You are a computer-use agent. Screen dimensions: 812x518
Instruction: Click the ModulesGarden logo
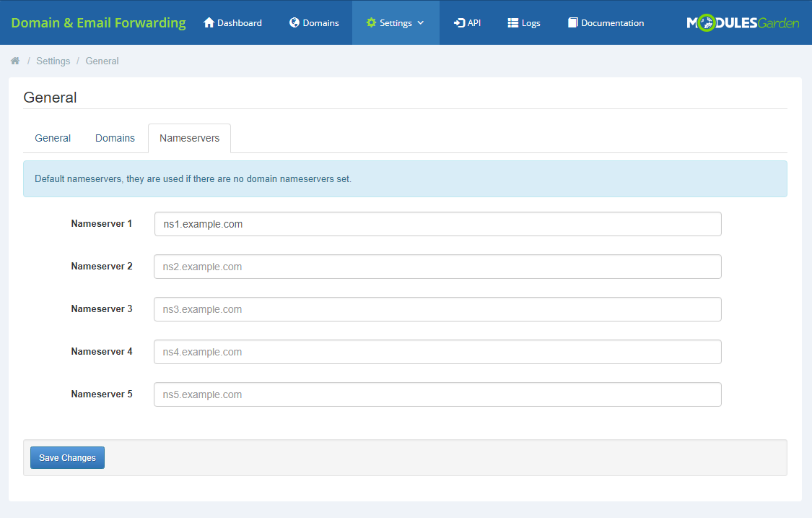pyautogui.click(x=743, y=23)
